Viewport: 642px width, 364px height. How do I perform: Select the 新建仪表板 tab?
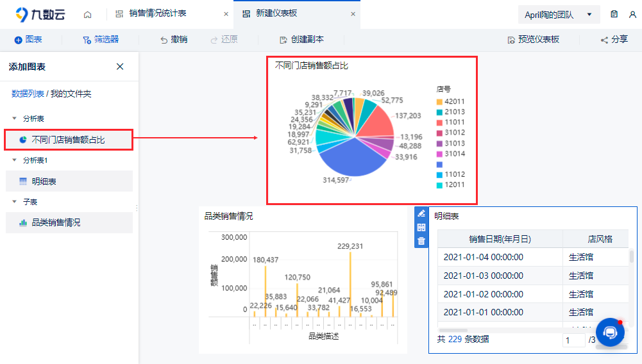click(x=276, y=13)
